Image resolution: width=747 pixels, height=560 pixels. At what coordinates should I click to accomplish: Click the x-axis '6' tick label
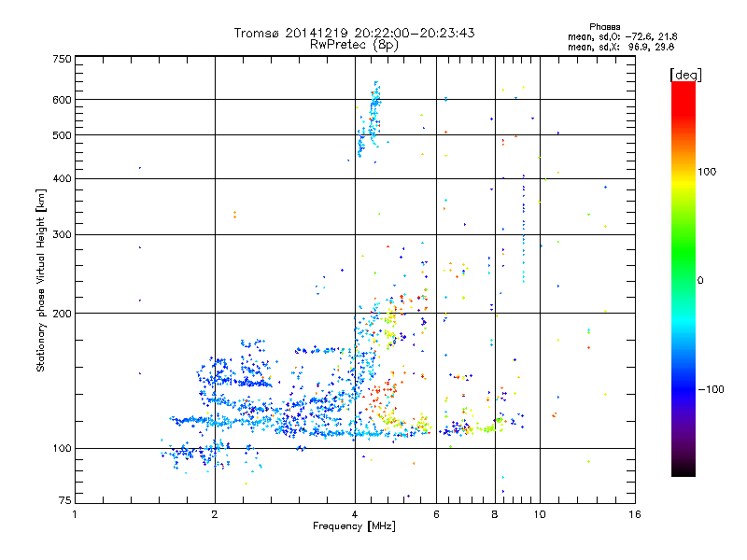(x=436, y=514)
